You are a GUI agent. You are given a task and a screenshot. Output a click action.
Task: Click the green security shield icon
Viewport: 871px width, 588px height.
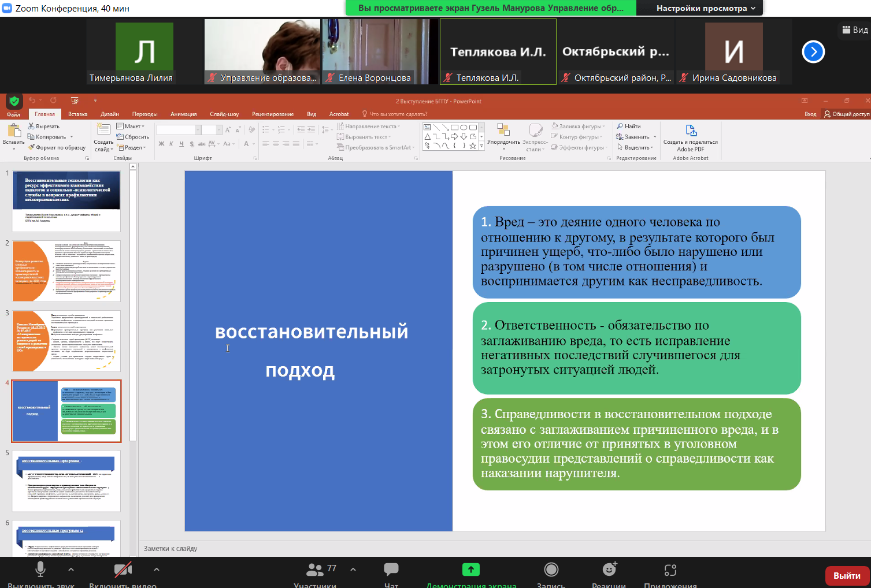(14, 101)
